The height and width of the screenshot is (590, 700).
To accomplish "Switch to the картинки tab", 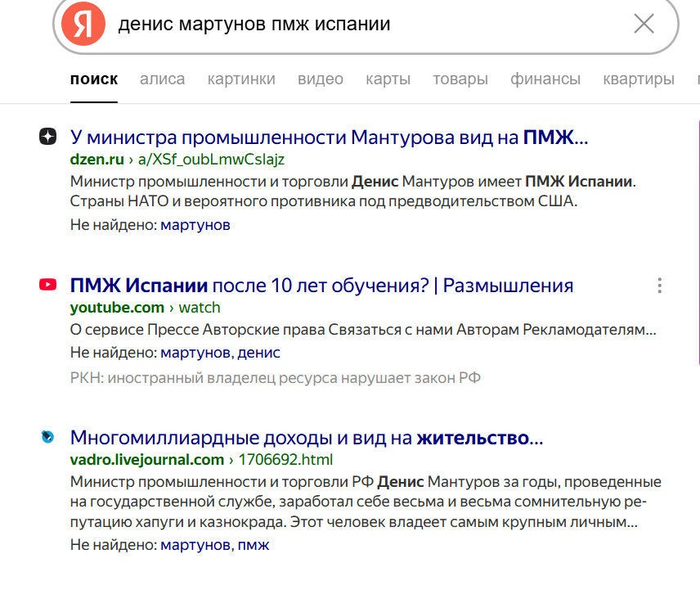I will tap(241, 79).
